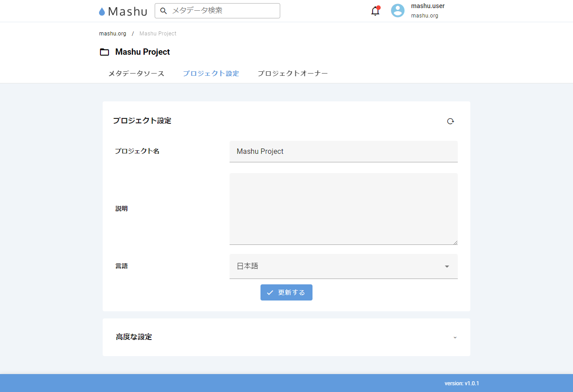Viewport: 573px width, 392px height.
Task: Click the プロジェクト名 text field
Action: (343, 152)
